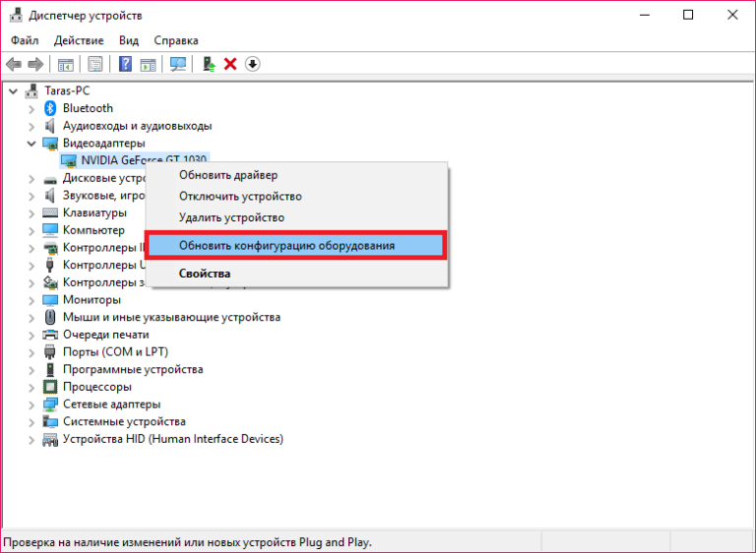
Task: Open Свойства from the context menu
Action: click(x=296, y=274)
